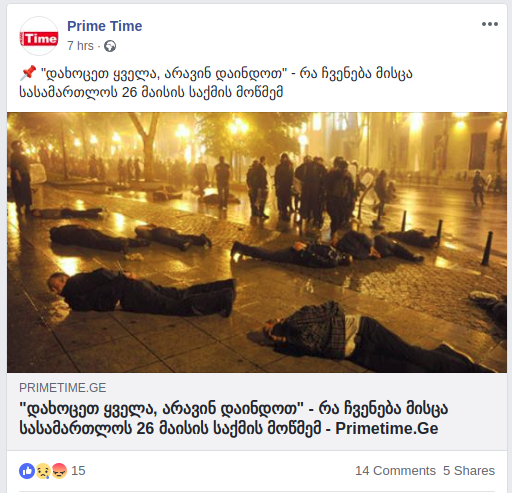
Task: Click the PRIMETIME.GE source domain label
Action: (63, 388)
